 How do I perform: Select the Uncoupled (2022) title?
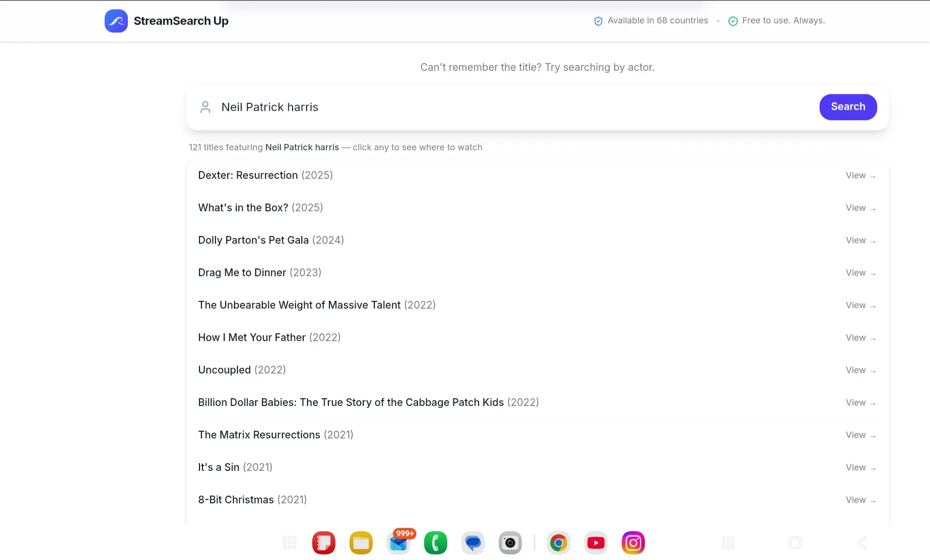click(x=242, y=370)
